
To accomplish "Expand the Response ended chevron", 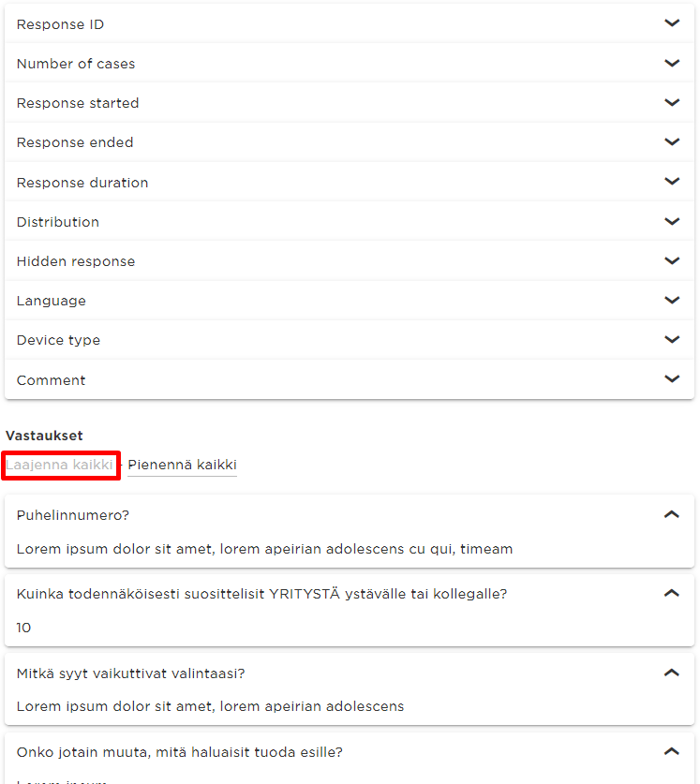I will tap(672, 142).
